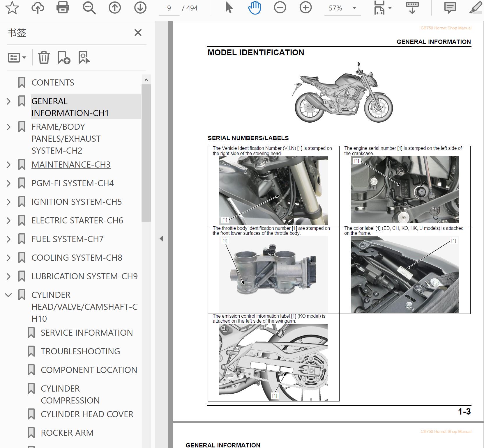484x448 pixels.
Task: Open SERVICE INFORMATION sub-bookmark
Action: (x=87, y=333)
